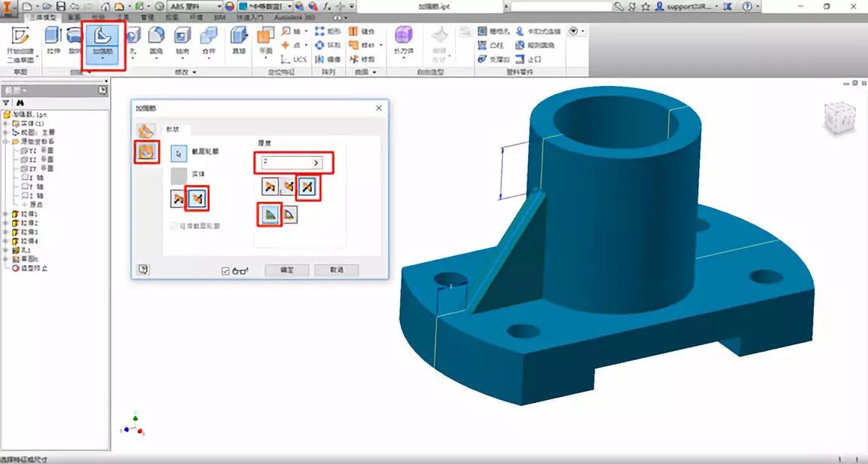This screenshot has width=868, height=464.
Task: Open the appearance color wheel selector
Action: 230,6
